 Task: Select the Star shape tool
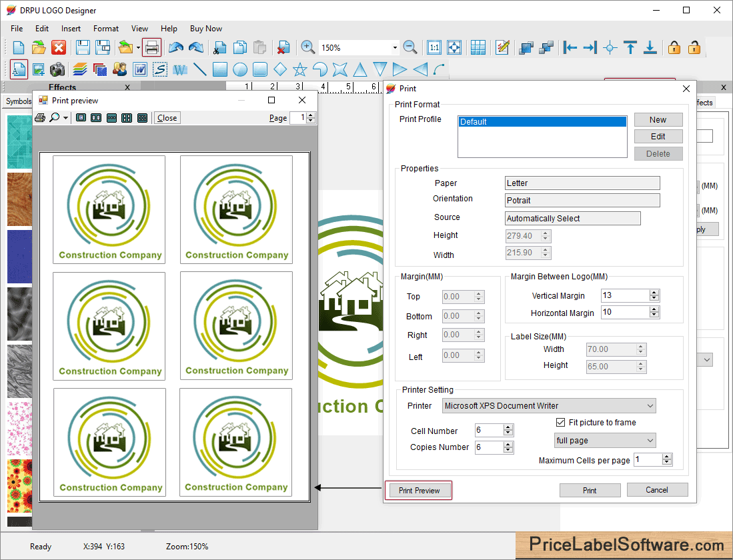(299, 69)
